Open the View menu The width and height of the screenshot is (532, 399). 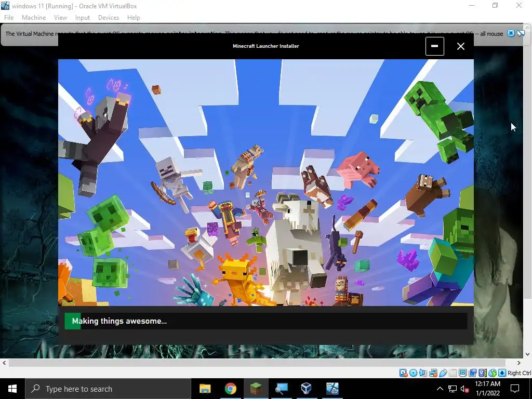pos(60,18)
